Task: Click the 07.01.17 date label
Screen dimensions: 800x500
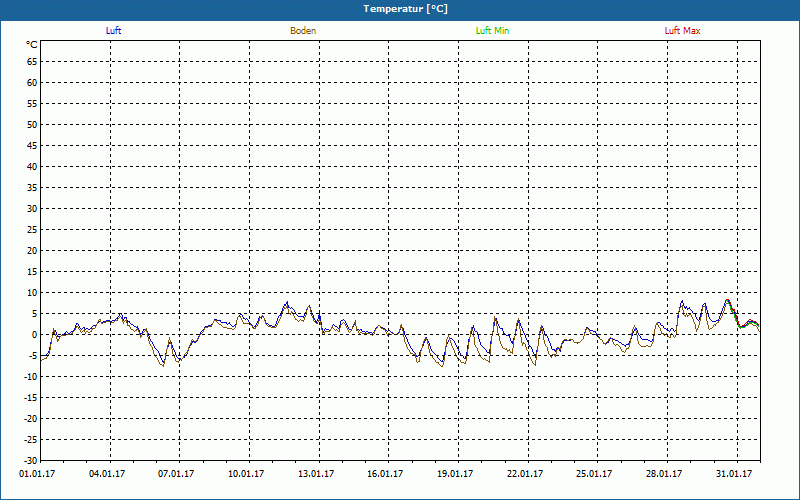Action: coord(176,474)
